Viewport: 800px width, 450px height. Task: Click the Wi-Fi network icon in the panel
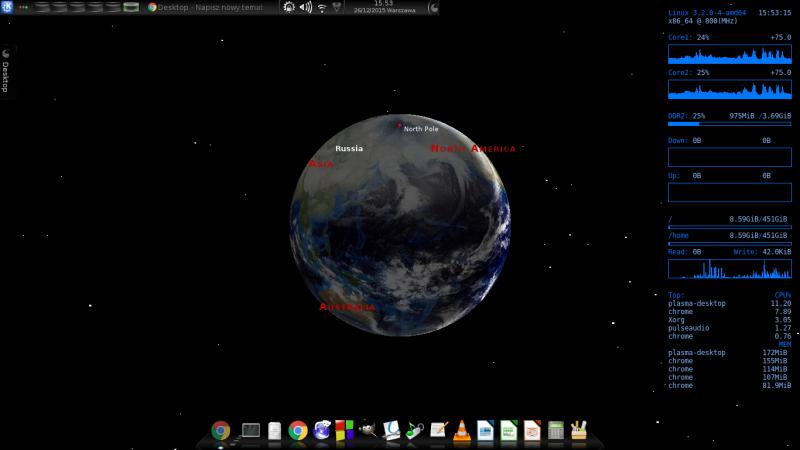click(x=322, y=7)
